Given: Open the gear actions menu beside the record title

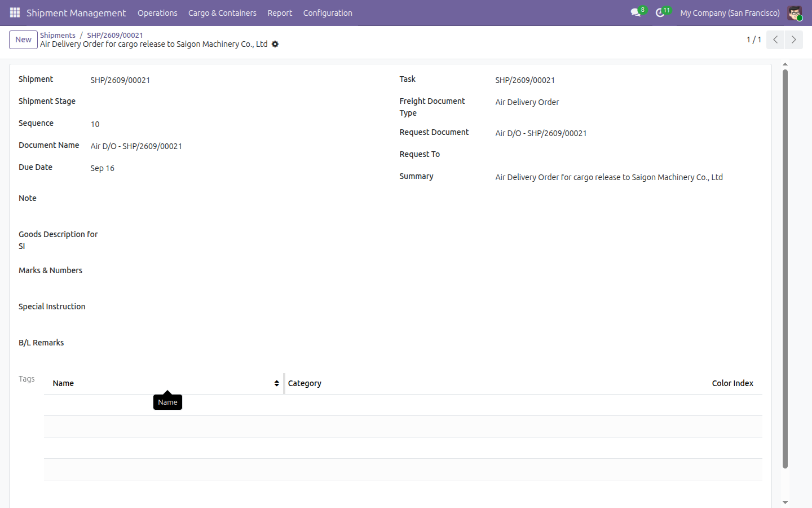Looking at the screenshot, I should pos(275,44).
